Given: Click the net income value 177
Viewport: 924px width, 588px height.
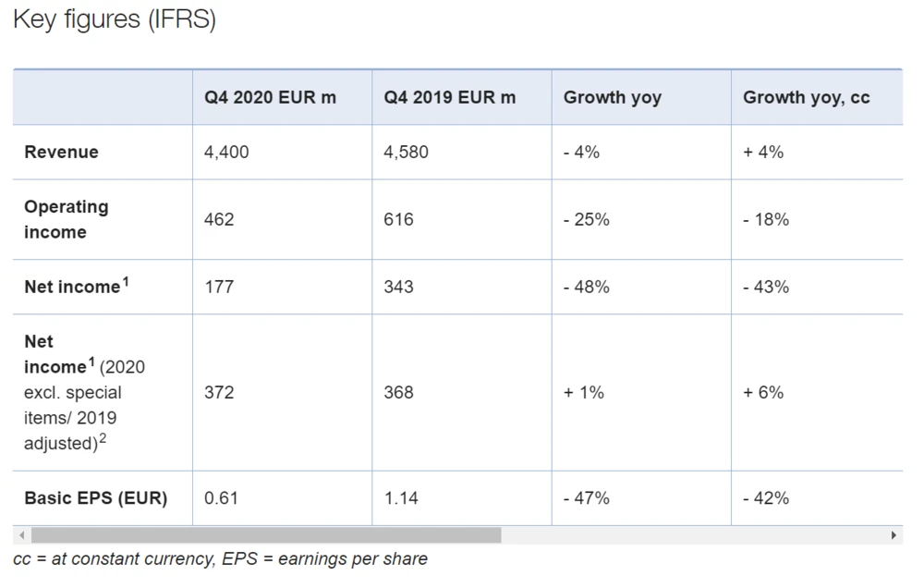Looking at the screenshot, I should pos(219,288).
